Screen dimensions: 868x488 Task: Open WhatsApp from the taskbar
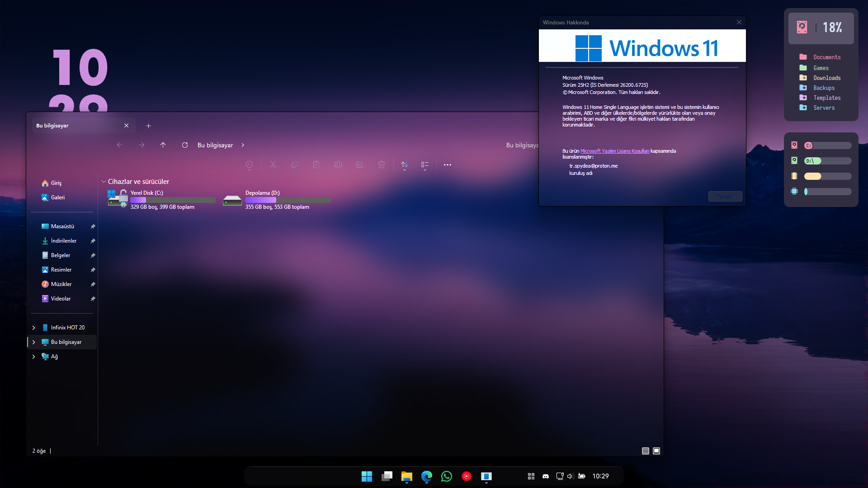pyautogui.click(x=446, y=476)
